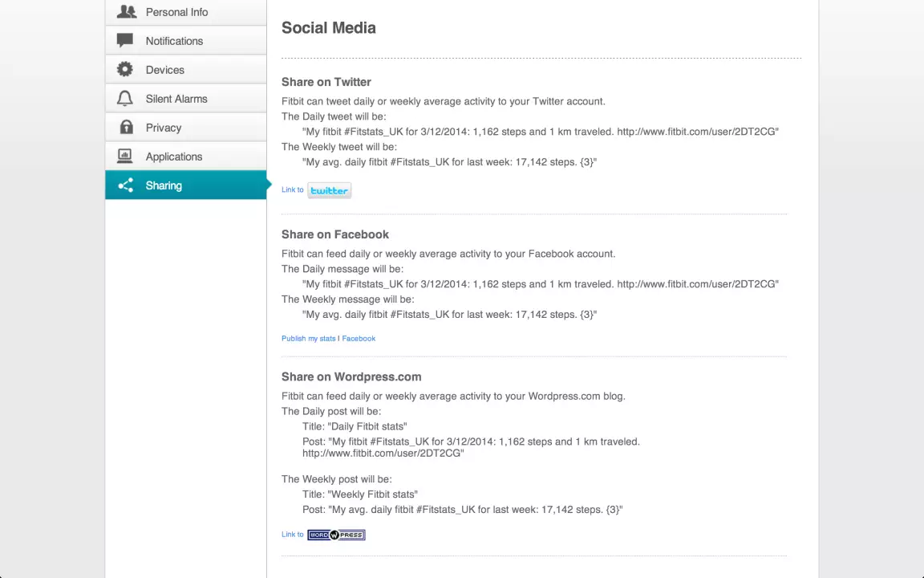
Task: Click the Applications monitor icon
Action: click(125, 156)
